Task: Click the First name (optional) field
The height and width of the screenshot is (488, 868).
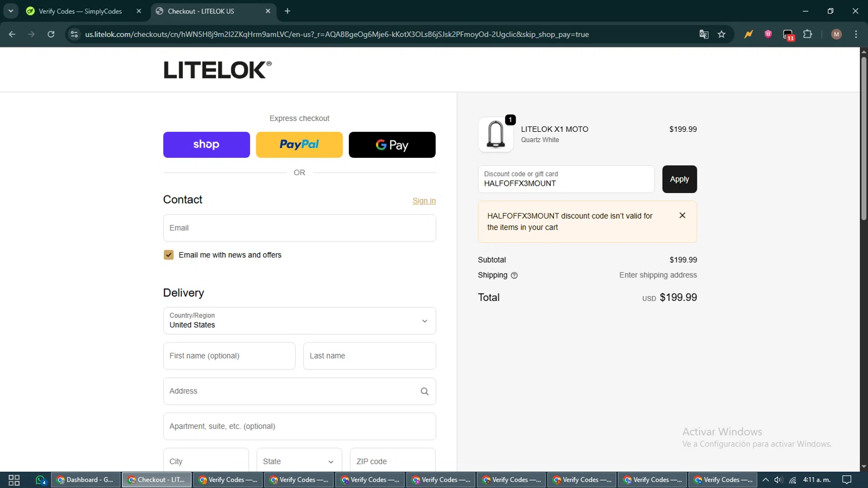Action: (x=229, y=356)
